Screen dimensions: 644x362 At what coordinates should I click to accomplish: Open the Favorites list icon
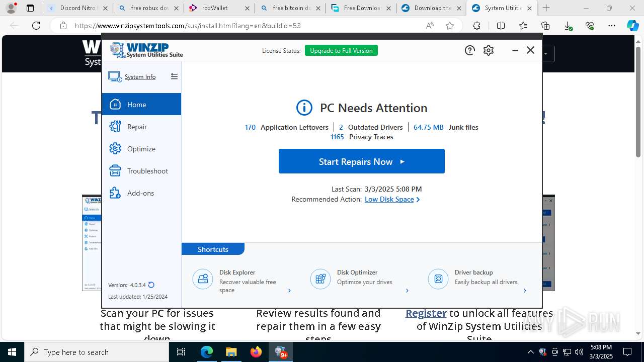523,26
